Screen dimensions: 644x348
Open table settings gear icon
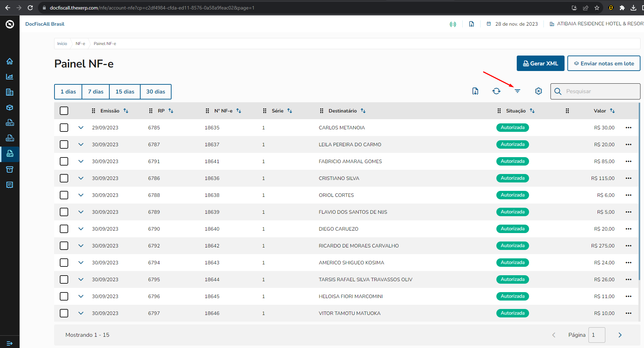coord(539,91)
